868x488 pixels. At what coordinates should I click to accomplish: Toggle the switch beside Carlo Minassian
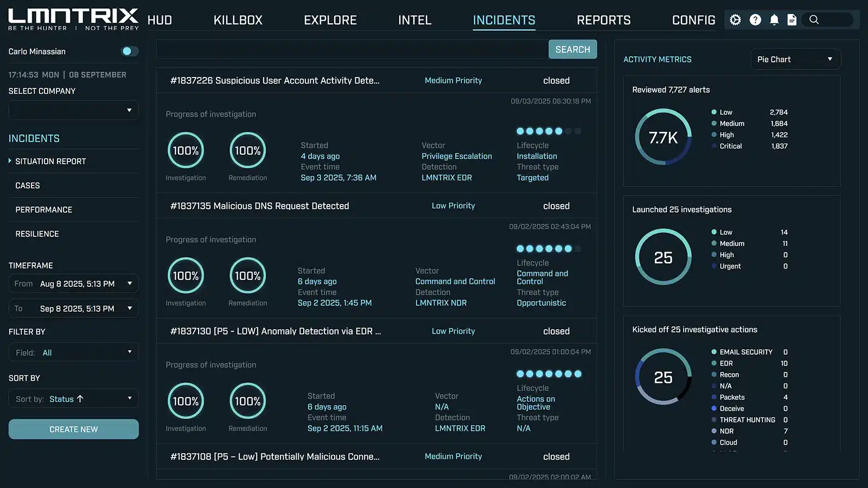(x=129, y=51)
